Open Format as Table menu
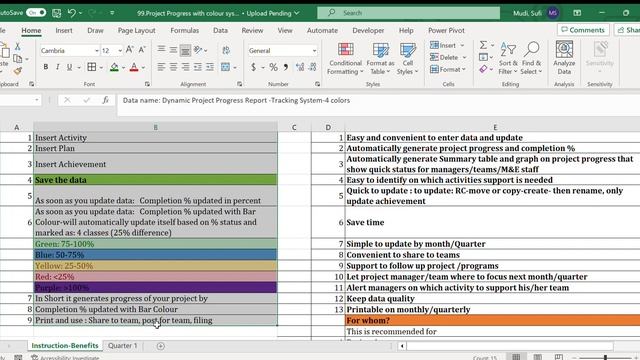This screenshot has width=640, height=360. (380, 59)
